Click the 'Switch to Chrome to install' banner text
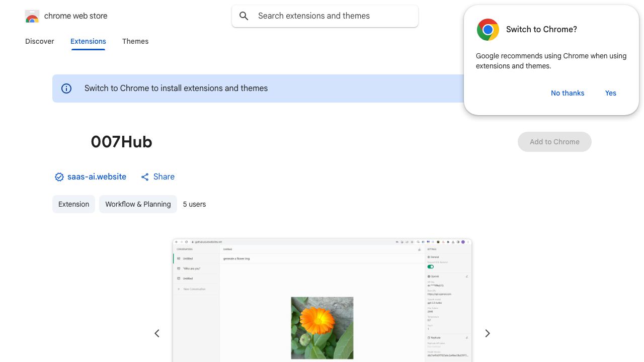This screenshot has width=644, height=362. click(176, 88)
